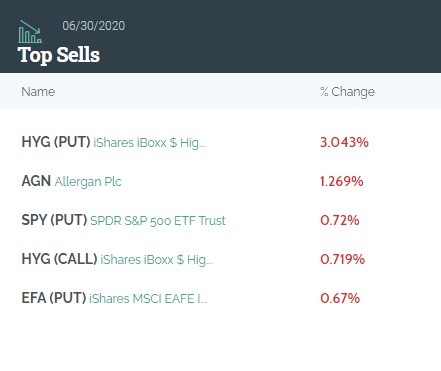441x371 pixels.
Task: Click the Name column header
Action: point(38,92)
